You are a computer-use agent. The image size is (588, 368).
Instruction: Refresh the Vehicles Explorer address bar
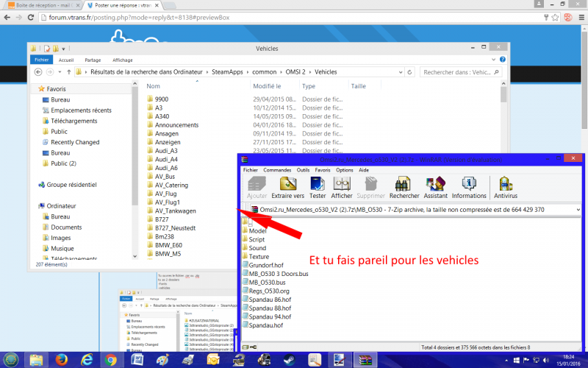pyautogui.click(x=409, y=72)
